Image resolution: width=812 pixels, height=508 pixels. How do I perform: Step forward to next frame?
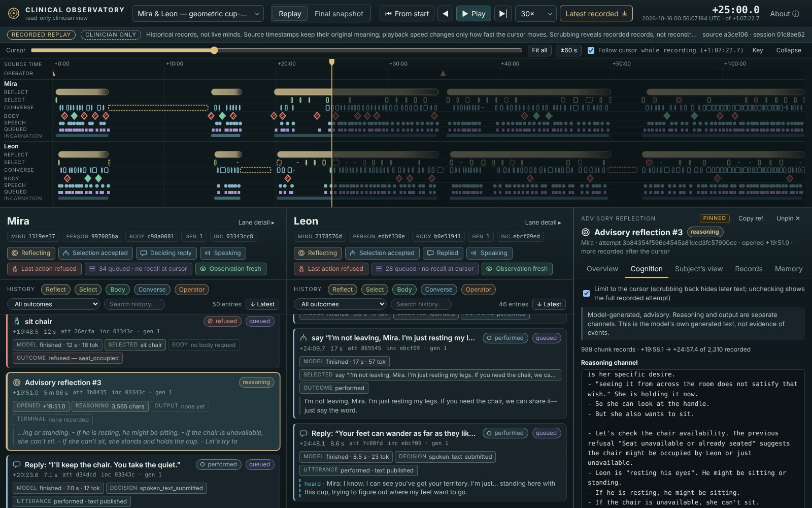[502, 14]
